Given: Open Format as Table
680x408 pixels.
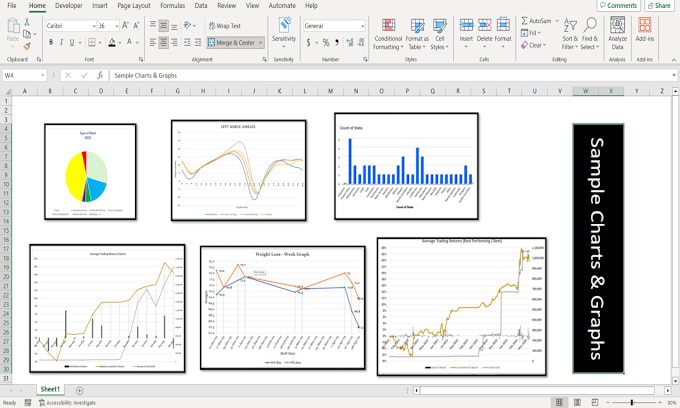Looking at the screenshot, I should [x=417, y=34].
